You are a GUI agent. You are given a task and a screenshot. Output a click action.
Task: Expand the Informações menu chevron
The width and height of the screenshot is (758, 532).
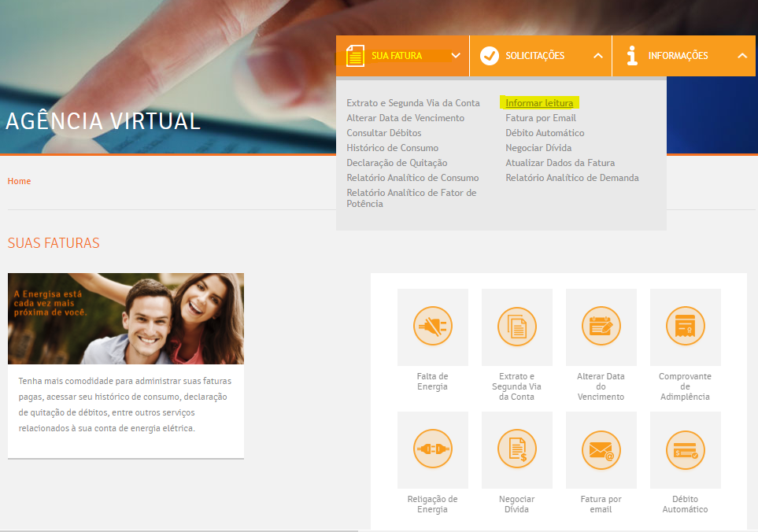pyautogui.click(x=741, y=56)
